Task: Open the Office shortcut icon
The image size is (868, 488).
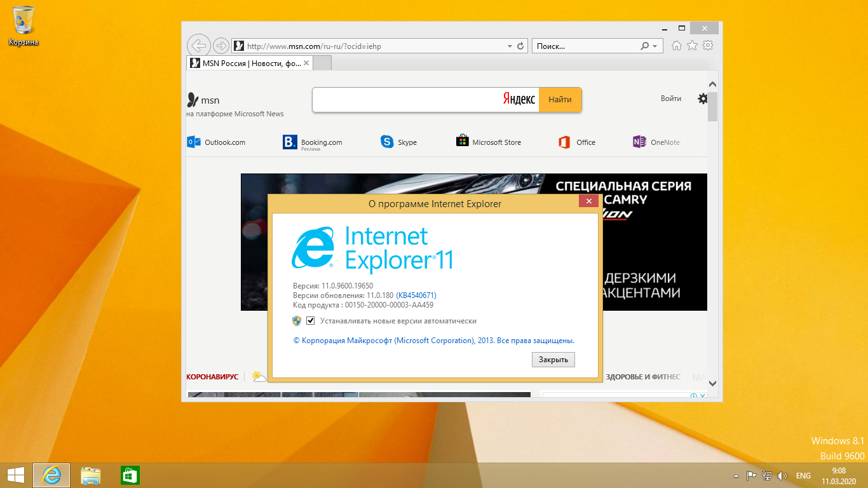Action: coord(564,142)
